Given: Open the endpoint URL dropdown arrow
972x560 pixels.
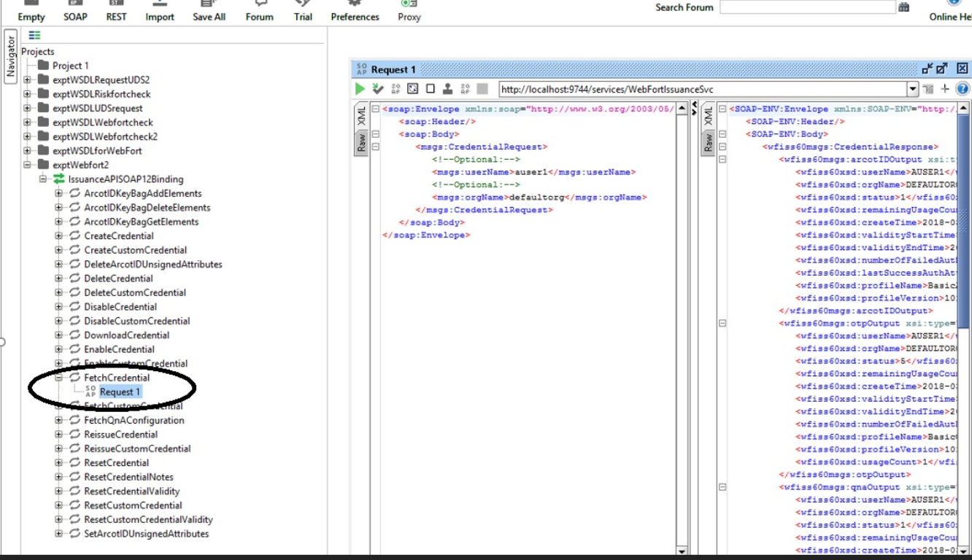Looking at the screenshot, I should (912, 89).
